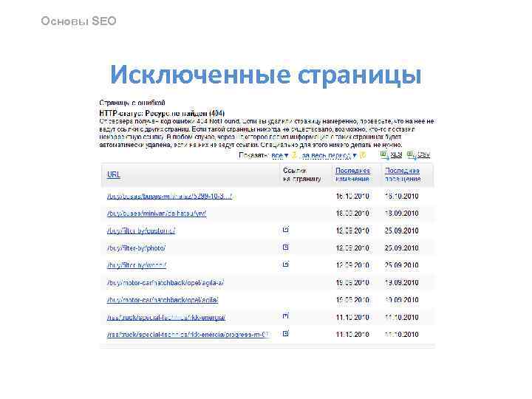Image resolution: width=532 pixels, height=399 pixels.
Task: Click the last change date in the minivan row
Action: pos(352,214)
